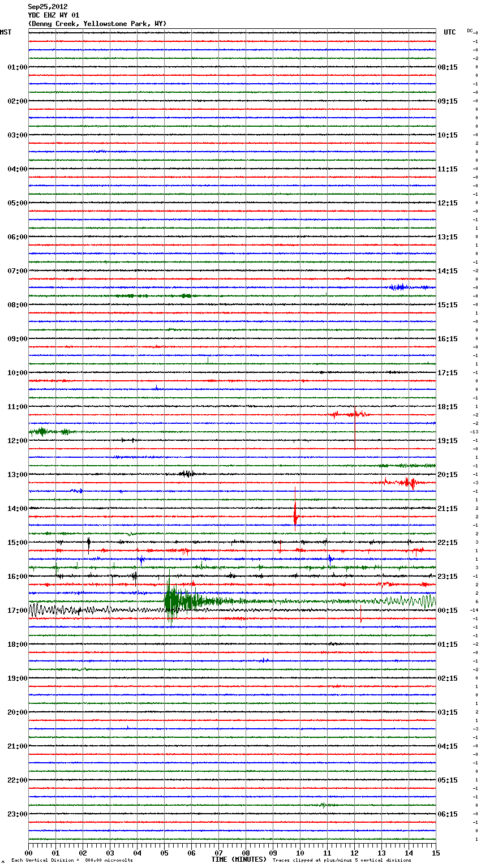Click the date header Sep25,2012

click(48, 7)
